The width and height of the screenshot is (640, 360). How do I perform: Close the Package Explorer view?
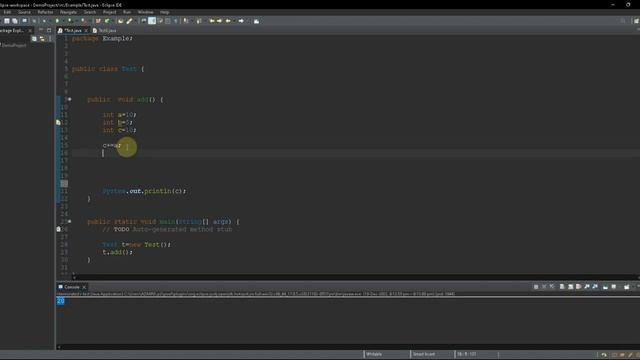[30, 31]
